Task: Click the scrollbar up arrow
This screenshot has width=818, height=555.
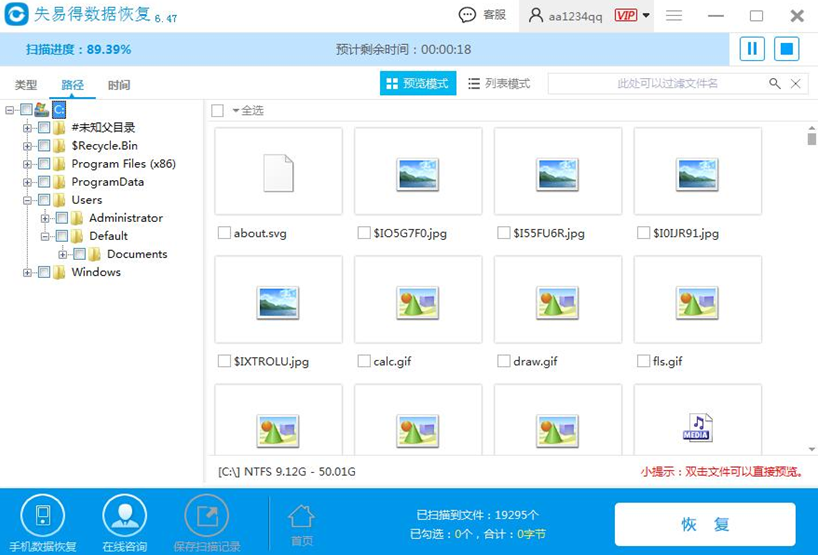Action: 811,128
